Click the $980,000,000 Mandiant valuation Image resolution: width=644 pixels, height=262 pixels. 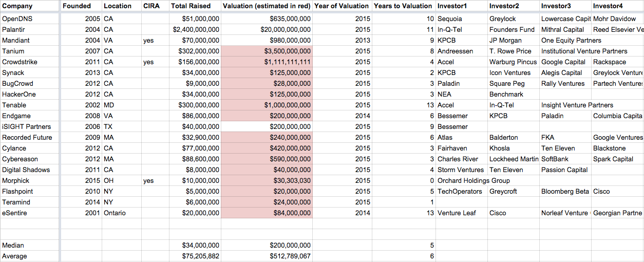point(267,40)
